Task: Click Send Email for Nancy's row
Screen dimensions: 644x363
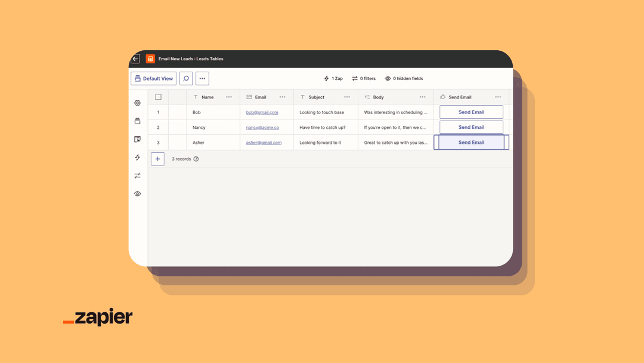Action: point(471,127)
